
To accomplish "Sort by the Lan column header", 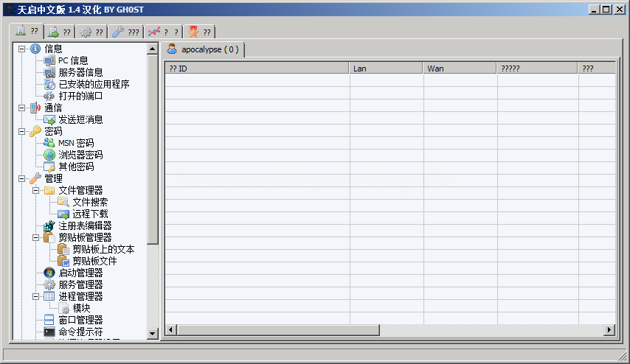I will pos(386,69).
